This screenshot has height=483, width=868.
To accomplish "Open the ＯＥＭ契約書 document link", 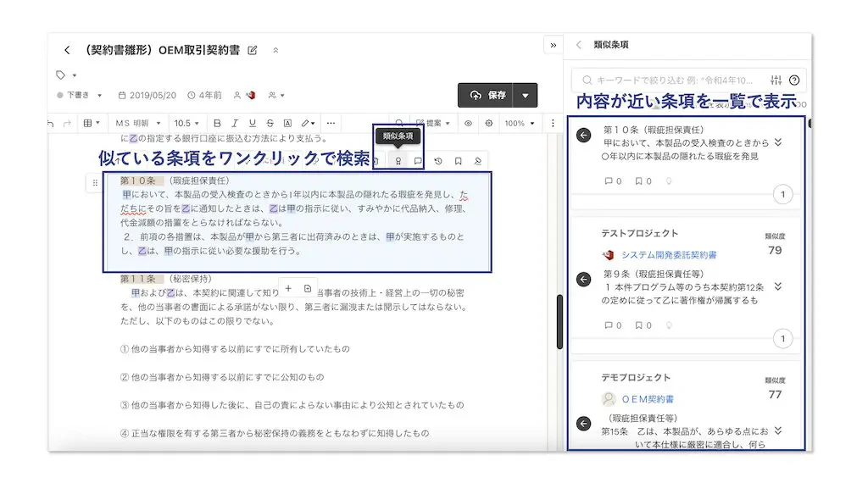I will click(x=648, y=399).
